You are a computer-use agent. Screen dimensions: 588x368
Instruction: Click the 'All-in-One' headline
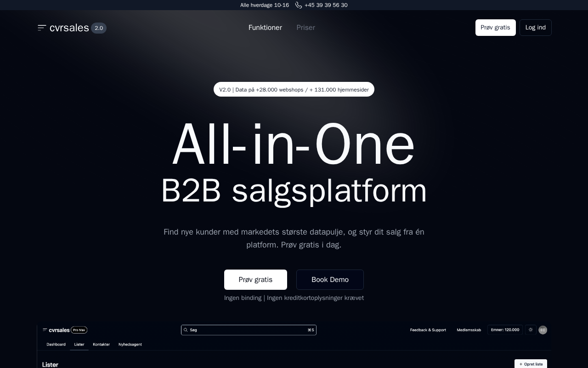tap(294, 144)
